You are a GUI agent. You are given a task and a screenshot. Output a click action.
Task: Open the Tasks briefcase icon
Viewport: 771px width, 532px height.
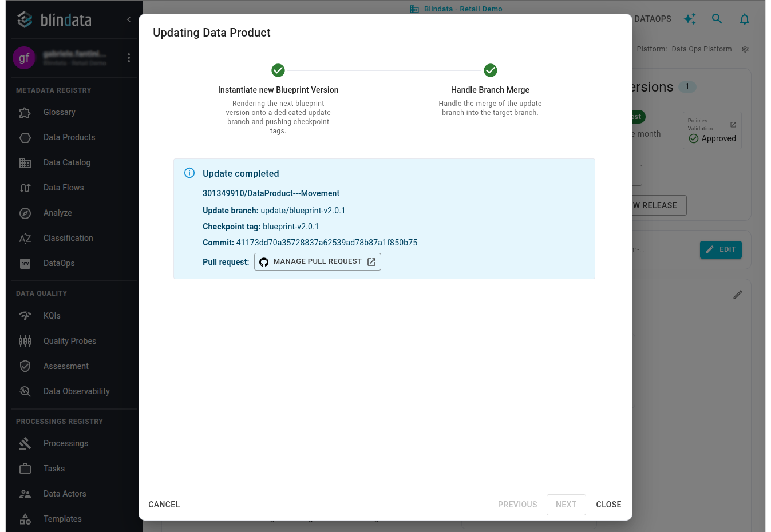(25, 469)
